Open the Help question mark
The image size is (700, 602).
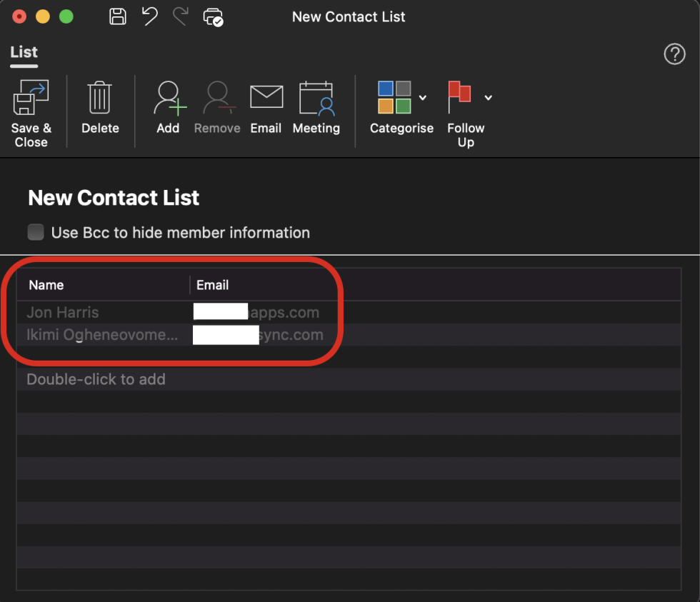(674, 54)
